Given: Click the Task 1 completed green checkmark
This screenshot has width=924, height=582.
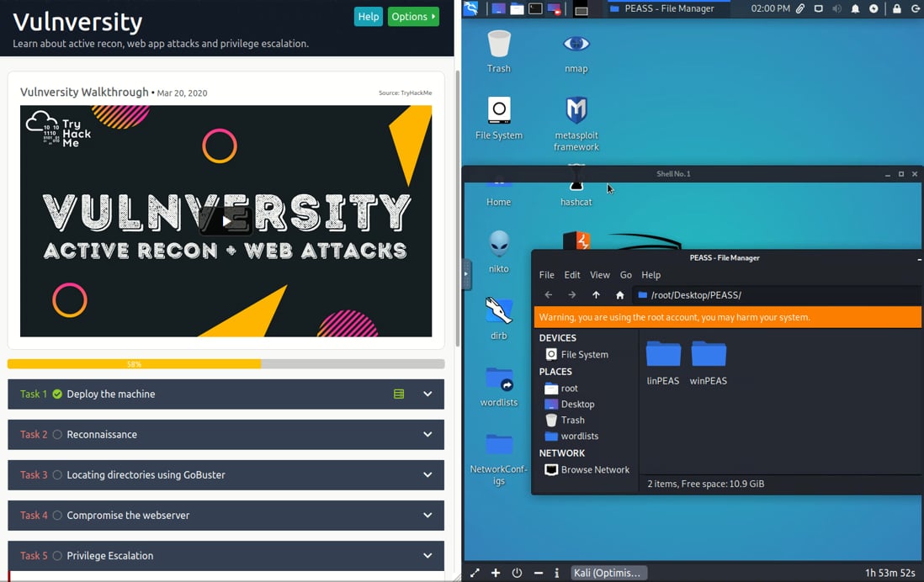Looking at the screenshot, I should point(57,394).
